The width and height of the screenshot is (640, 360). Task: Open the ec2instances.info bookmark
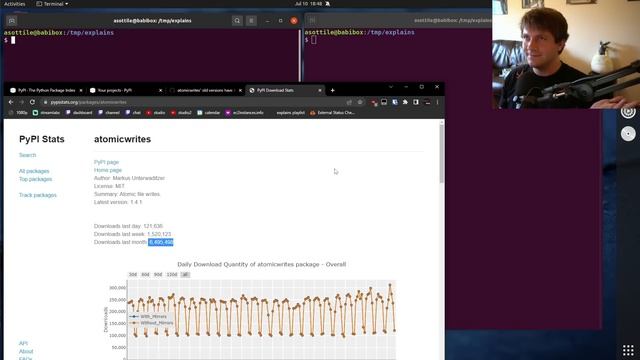[x=244, y=113]
